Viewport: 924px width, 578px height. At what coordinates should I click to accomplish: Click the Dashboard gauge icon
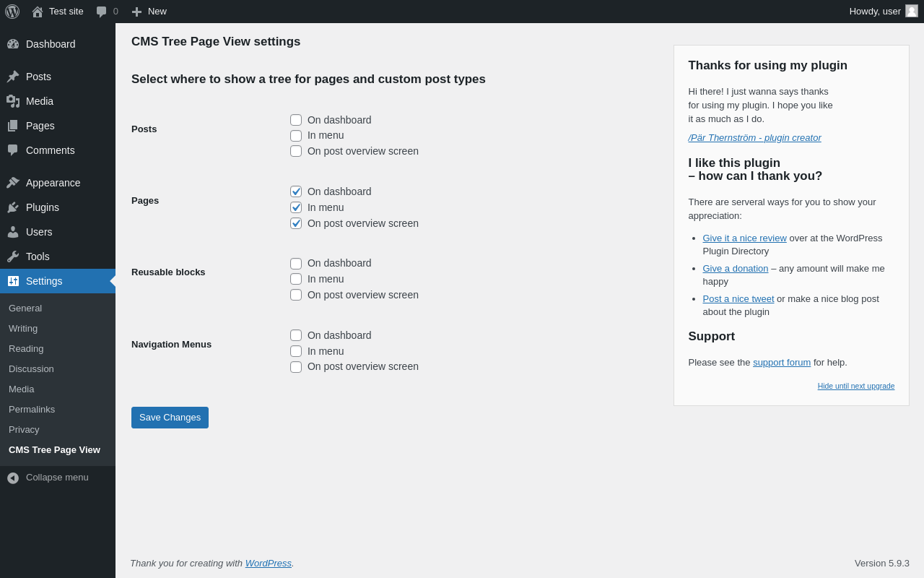pos(13,44)
